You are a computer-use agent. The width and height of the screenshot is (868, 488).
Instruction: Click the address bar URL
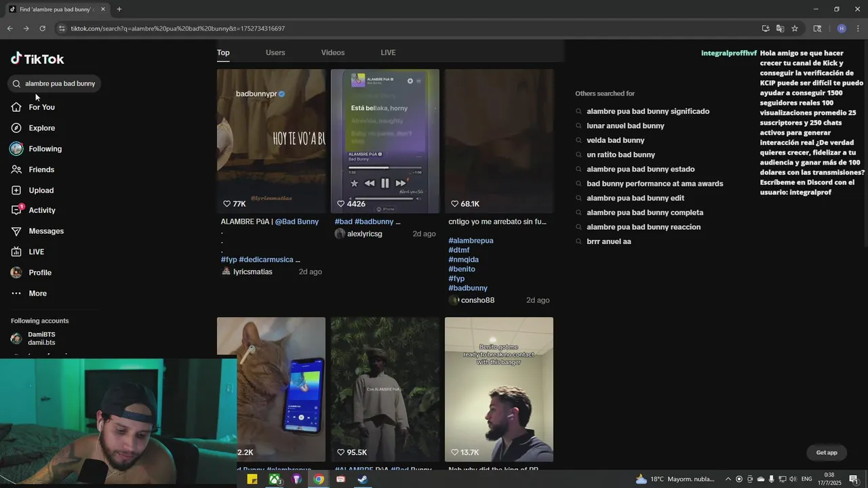pyautogui.click(x=178, y=28)
